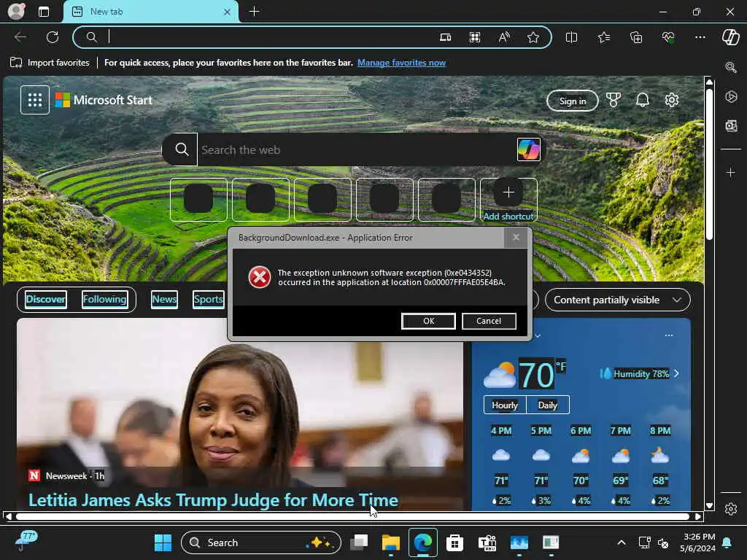Click horizontal scrollbar right arrow

coord(698,517)
